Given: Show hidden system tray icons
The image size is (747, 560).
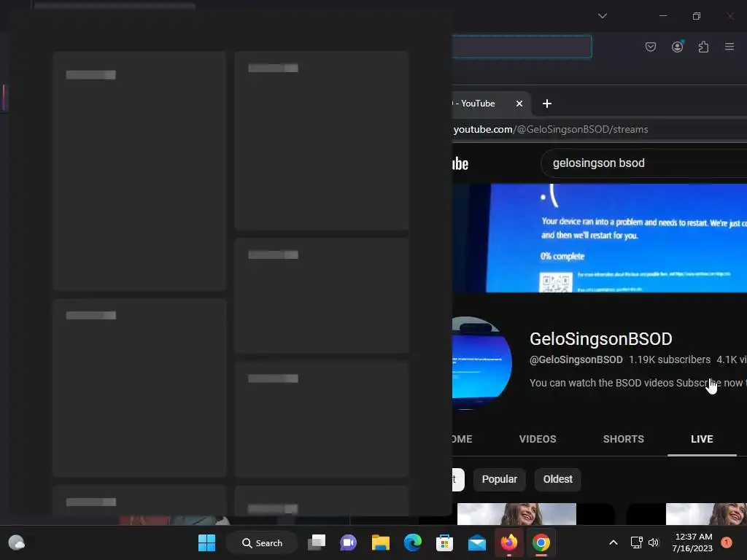Looking at the screenshot, I should pos(614,542).
